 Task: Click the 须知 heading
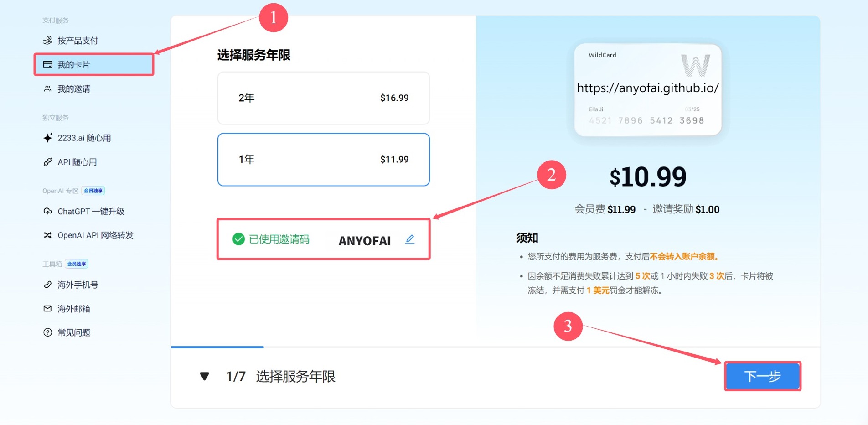tap(527, 238)
